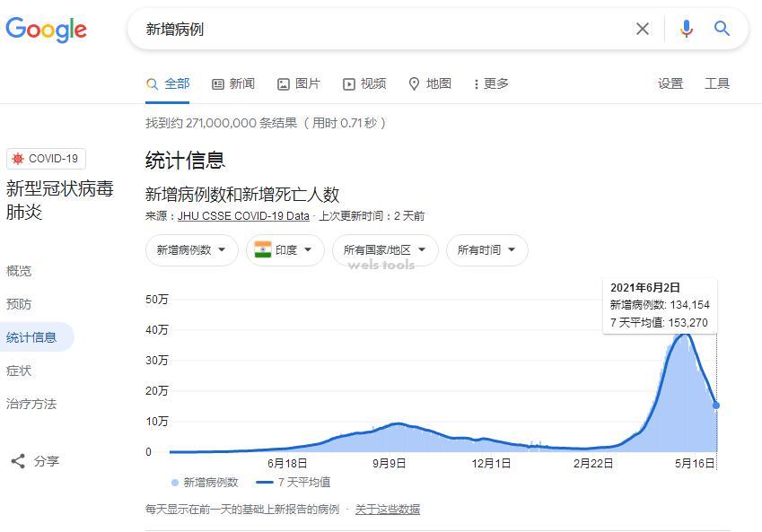Click the Google logo to go home

click(46, 30)
